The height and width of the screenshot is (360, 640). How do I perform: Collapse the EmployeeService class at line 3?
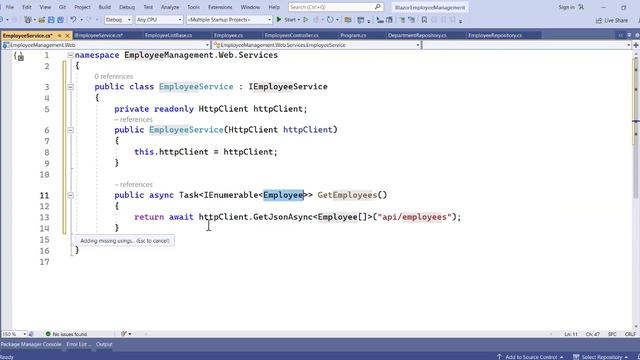pos(70,87)
